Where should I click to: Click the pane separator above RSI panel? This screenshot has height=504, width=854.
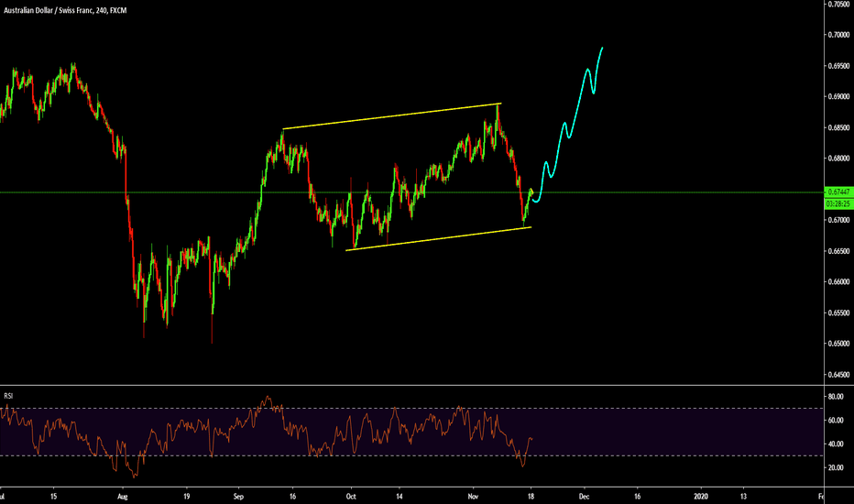tap(412, 386)
